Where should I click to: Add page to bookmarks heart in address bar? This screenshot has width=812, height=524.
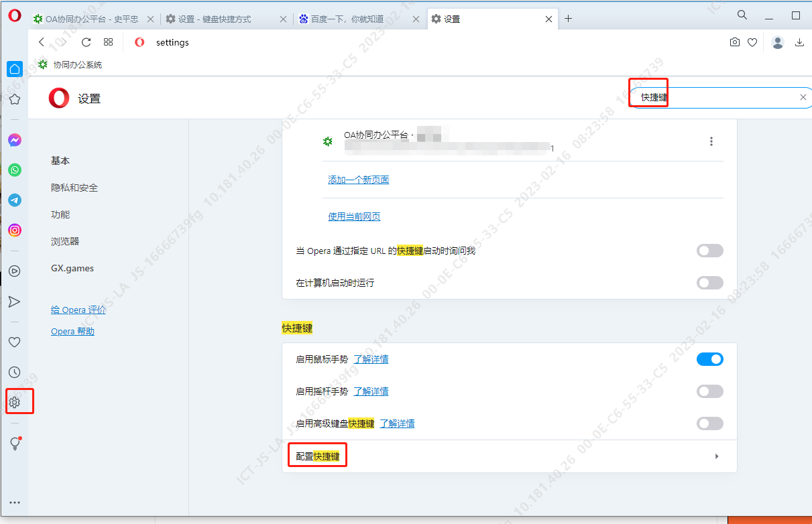pyautogui.click(x=752, y=42)
